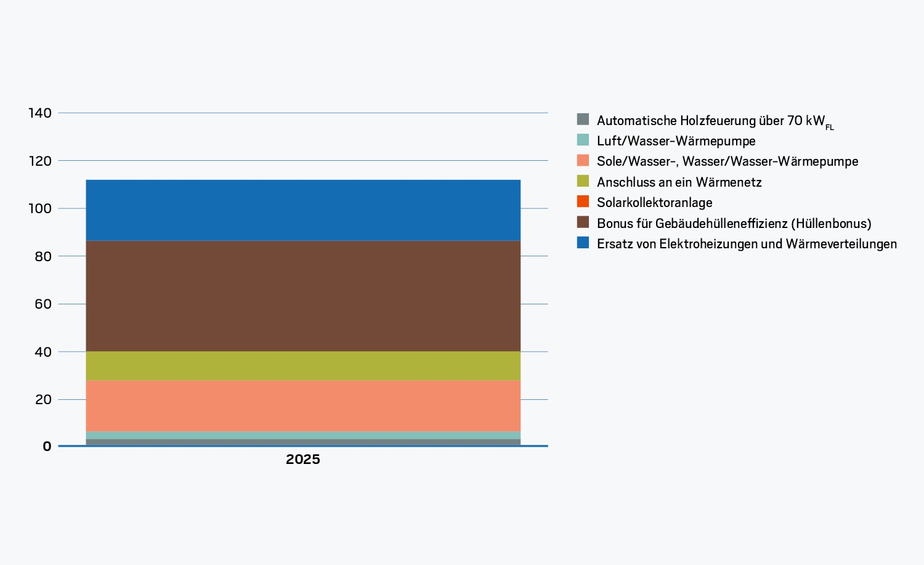Click the thin teal bar segment

coord(303,435)
